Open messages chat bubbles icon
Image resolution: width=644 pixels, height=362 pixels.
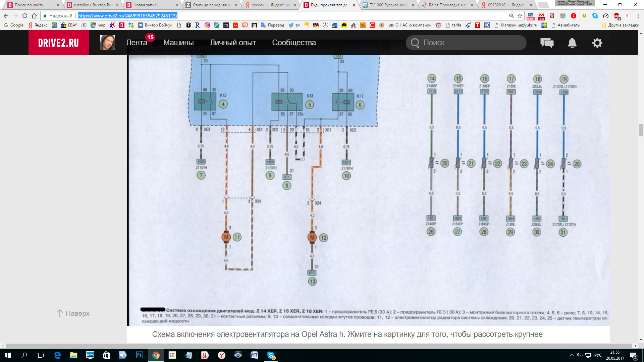pyautogui.click(x=547, y=43)
